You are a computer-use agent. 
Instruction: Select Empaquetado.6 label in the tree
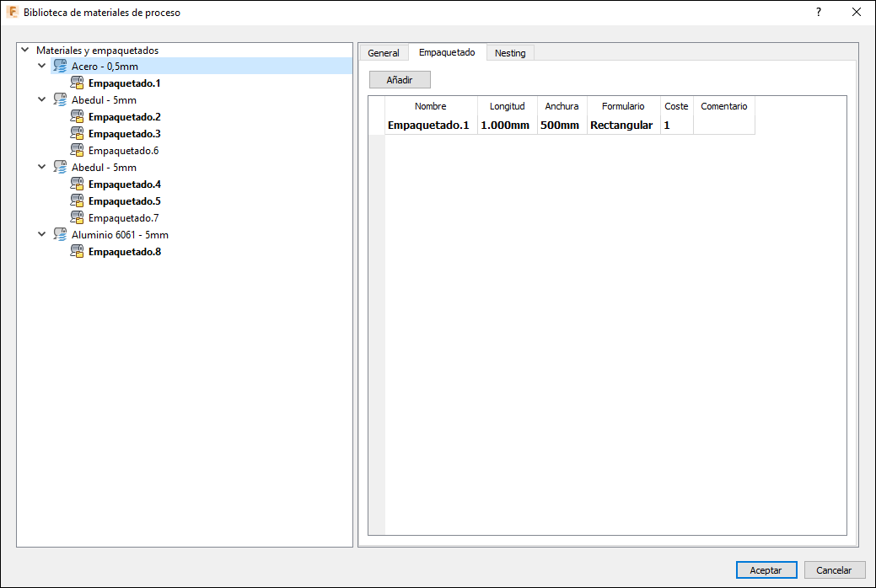[x=123, y=151]
